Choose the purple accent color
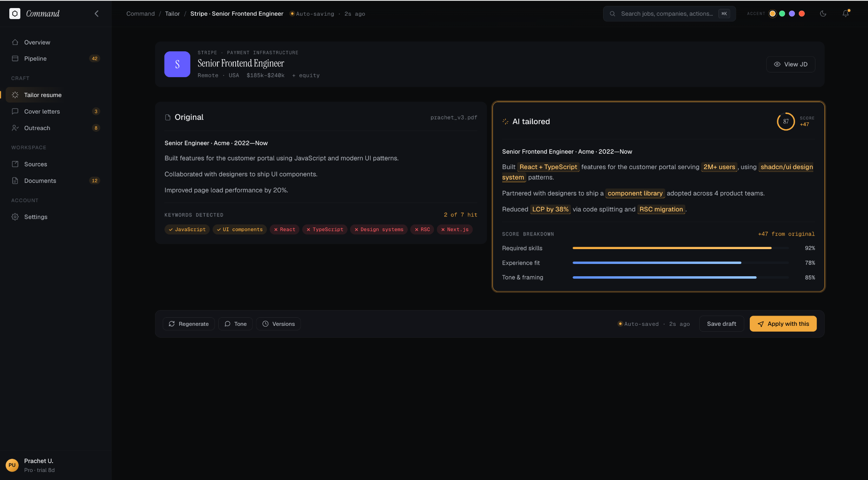The width and height of the screenshot is (868, 480). 792,14
